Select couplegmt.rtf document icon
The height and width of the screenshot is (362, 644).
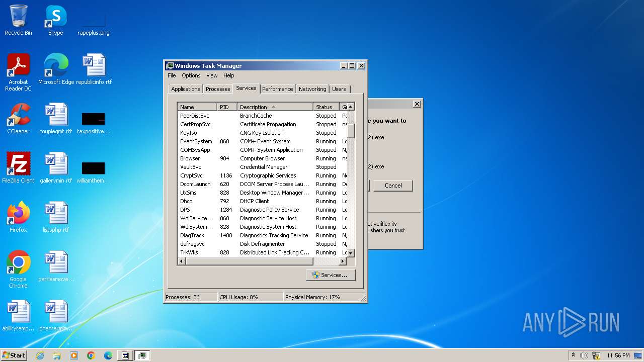56,119
